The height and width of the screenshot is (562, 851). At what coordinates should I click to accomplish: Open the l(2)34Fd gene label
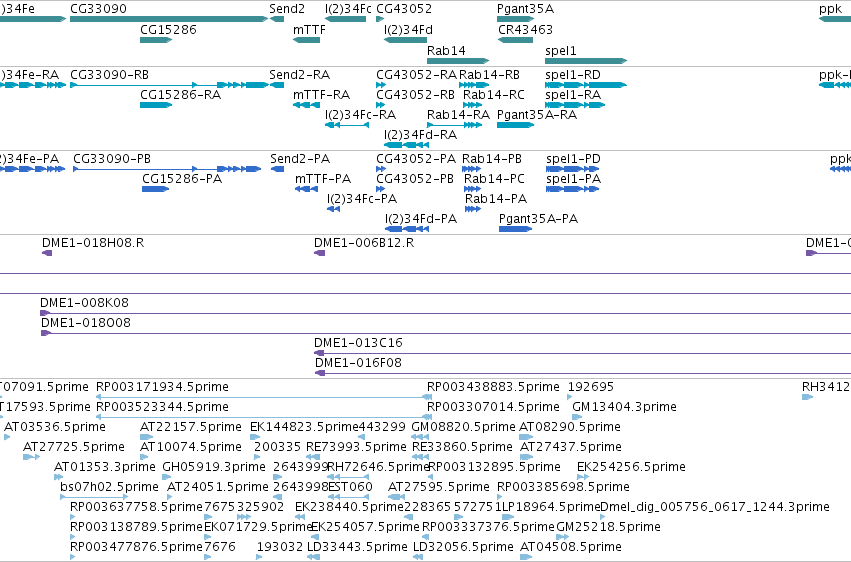point(408,30)
